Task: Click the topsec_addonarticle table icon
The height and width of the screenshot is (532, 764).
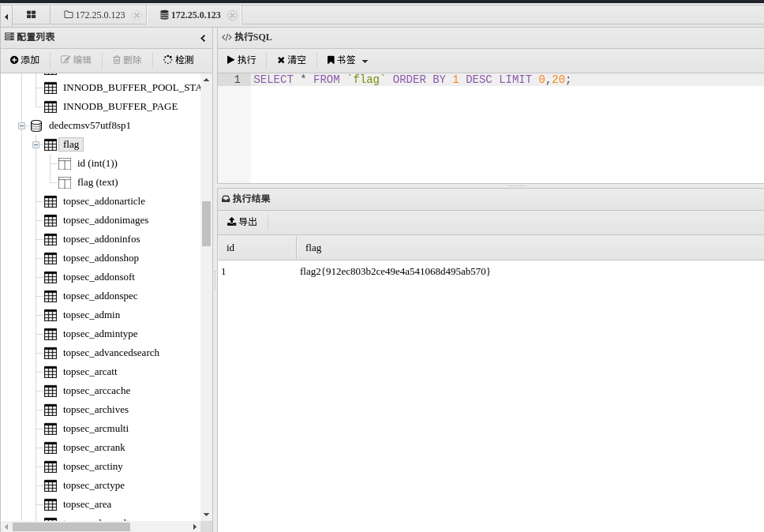Action: click(51, 201)
